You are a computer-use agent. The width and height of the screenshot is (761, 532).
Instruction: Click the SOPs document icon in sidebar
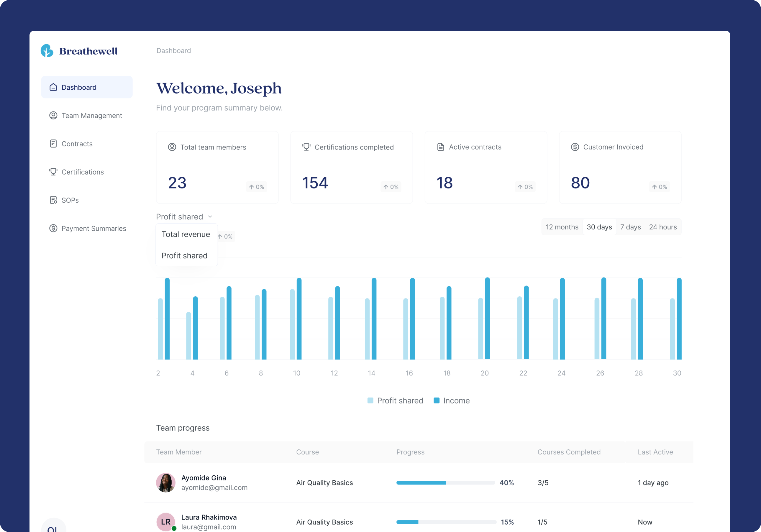pos(53,200)
